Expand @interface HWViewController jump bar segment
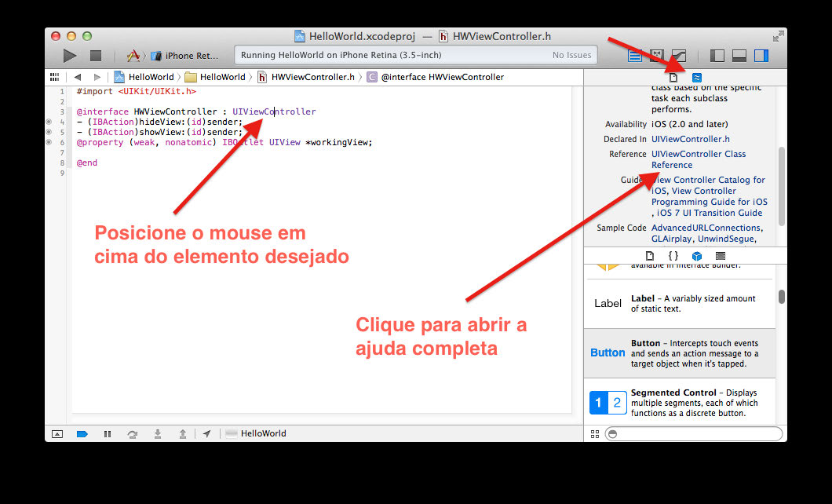The image size is (832, 504). (x=442, y=77)
